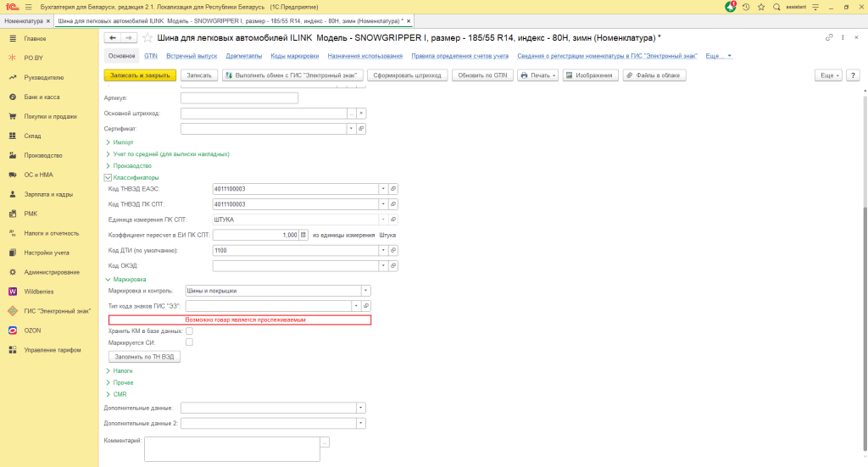Go forward with the right arrow button

pyautogui.click(x=129, y=38)
